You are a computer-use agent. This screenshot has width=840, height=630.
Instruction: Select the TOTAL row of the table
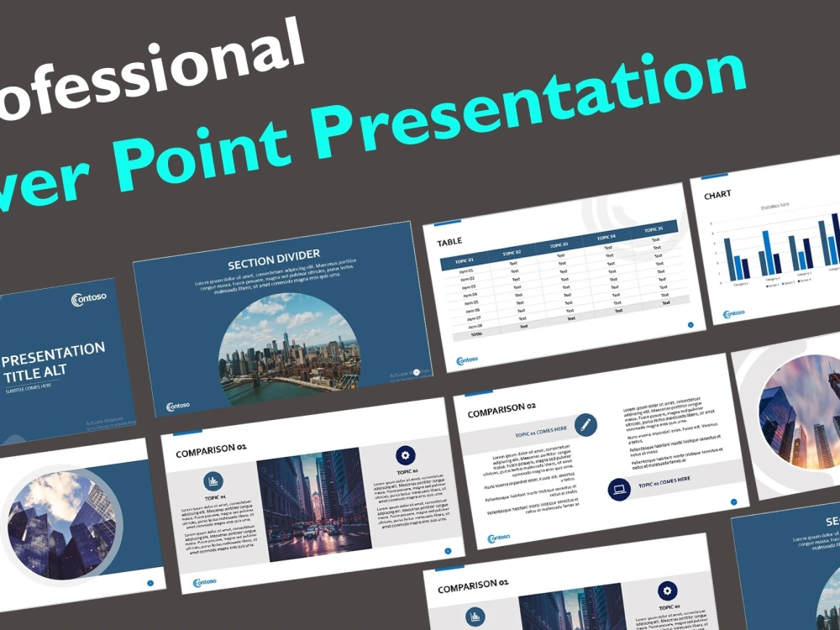[476, 333]
